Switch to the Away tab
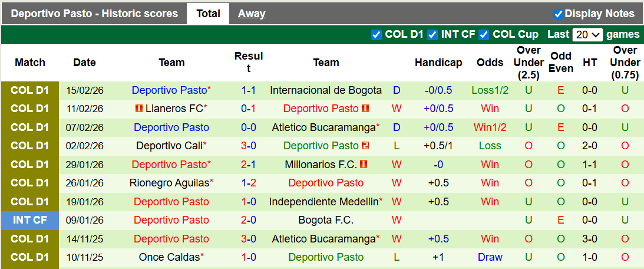Image resolution: width=644 pixels, height=269 pixels. [x=252, y=14]
